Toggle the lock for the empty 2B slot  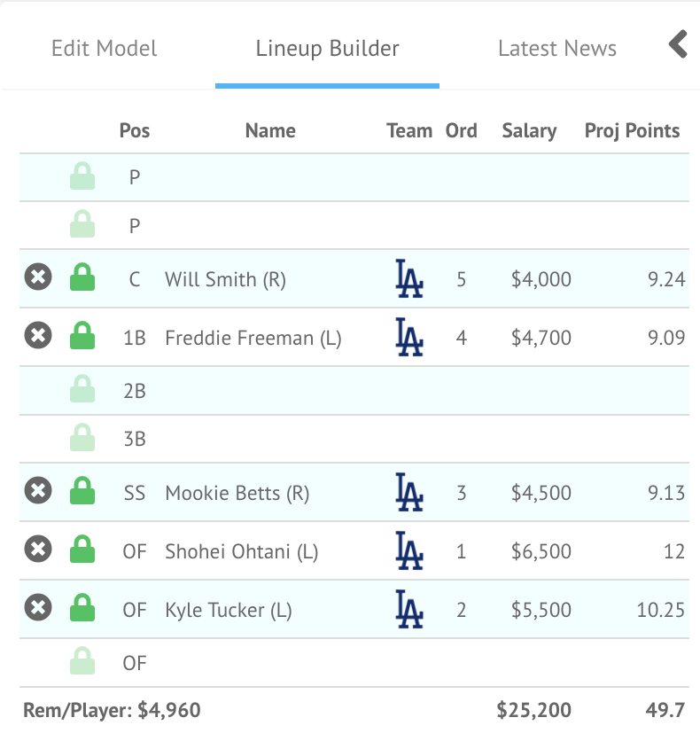[x=82, y=390]
